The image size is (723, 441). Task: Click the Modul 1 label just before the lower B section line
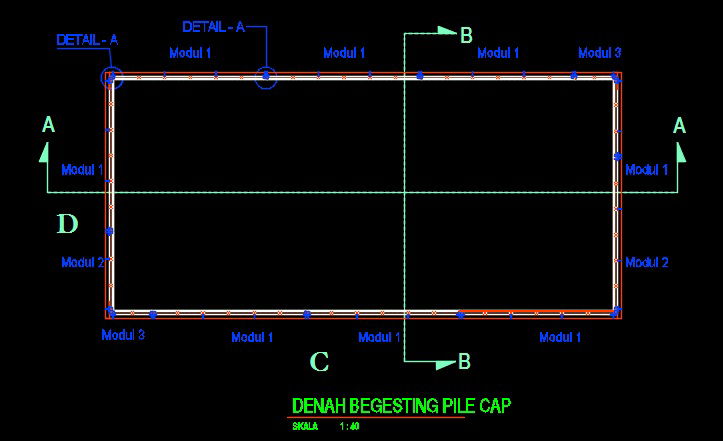379,337
